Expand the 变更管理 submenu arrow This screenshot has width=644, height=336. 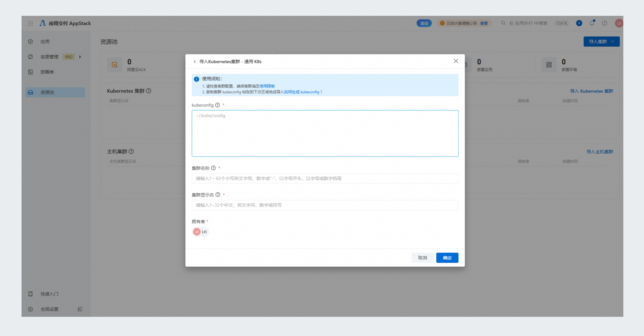click(80, 57)
